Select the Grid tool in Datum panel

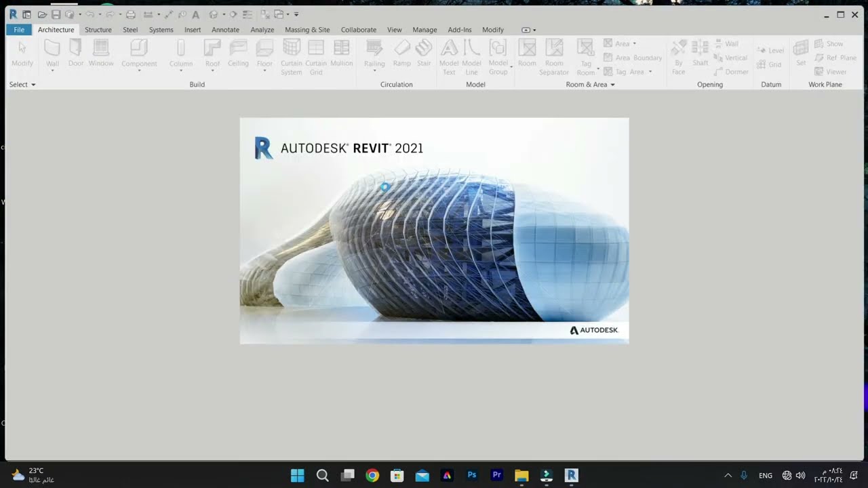[x=769, y=64]
